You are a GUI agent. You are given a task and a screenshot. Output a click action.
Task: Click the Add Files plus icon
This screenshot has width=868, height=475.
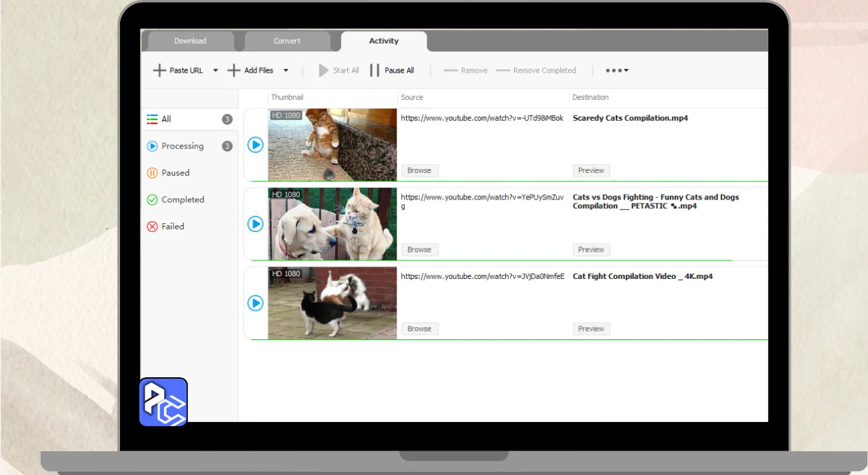click(x=234, y=71)
